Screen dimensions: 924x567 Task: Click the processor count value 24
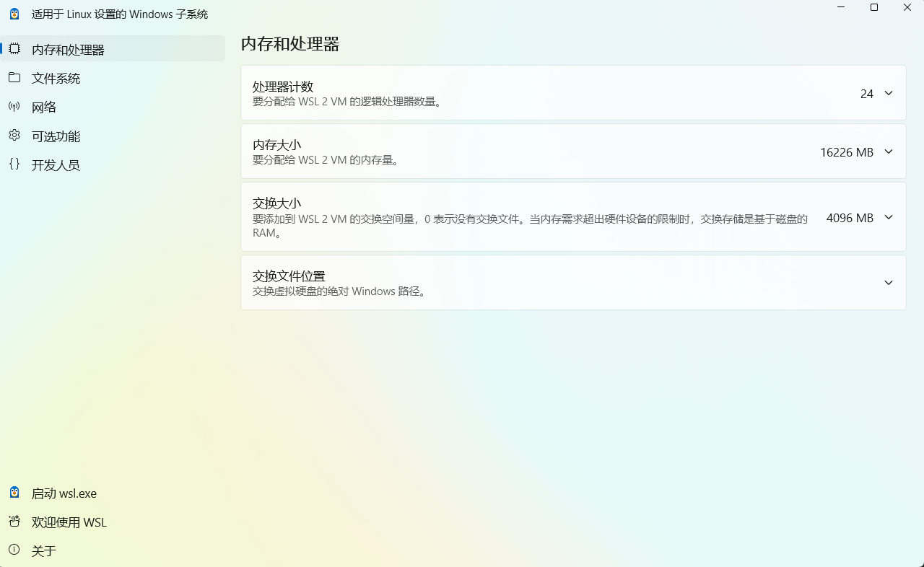[867, 94]
